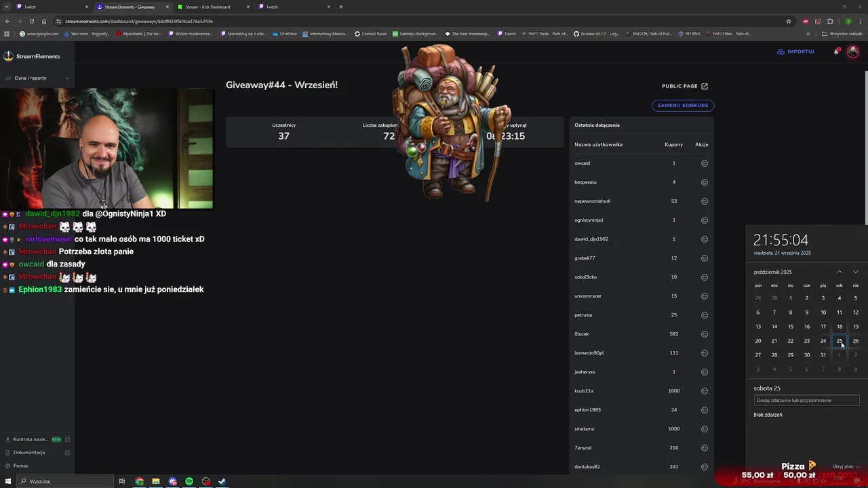Image resolution: width=868 pixels, height=488 pixels.
Task: Open action menu for user bezpeselu
Action: (x=704, y=182)
